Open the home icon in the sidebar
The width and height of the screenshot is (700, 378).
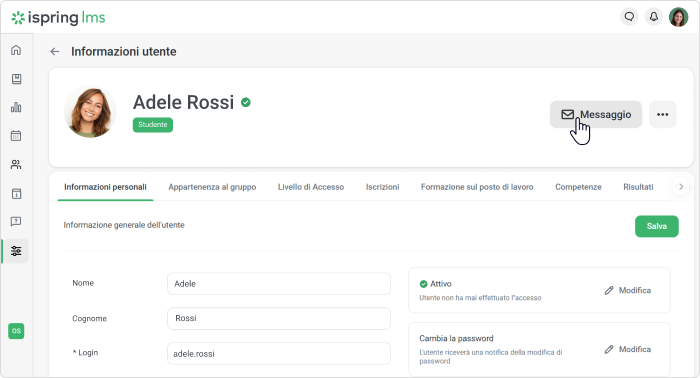(x=16, y=50)
